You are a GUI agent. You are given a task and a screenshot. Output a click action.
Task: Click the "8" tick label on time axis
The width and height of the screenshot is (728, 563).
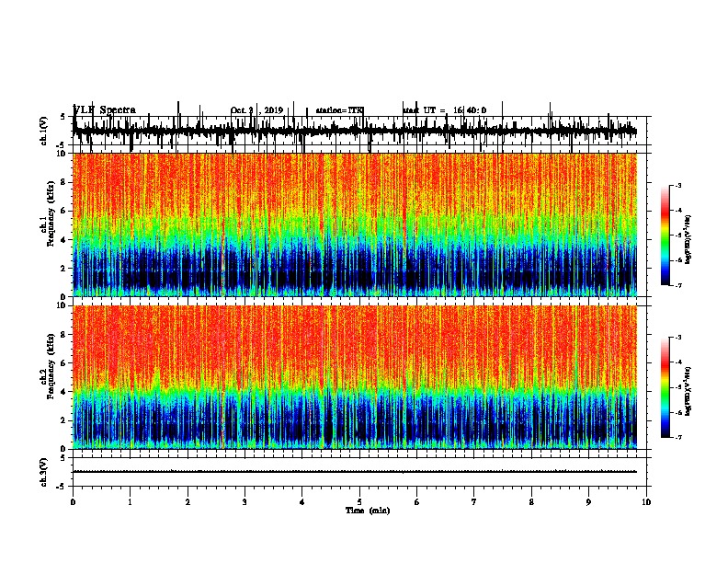(531, 502)
